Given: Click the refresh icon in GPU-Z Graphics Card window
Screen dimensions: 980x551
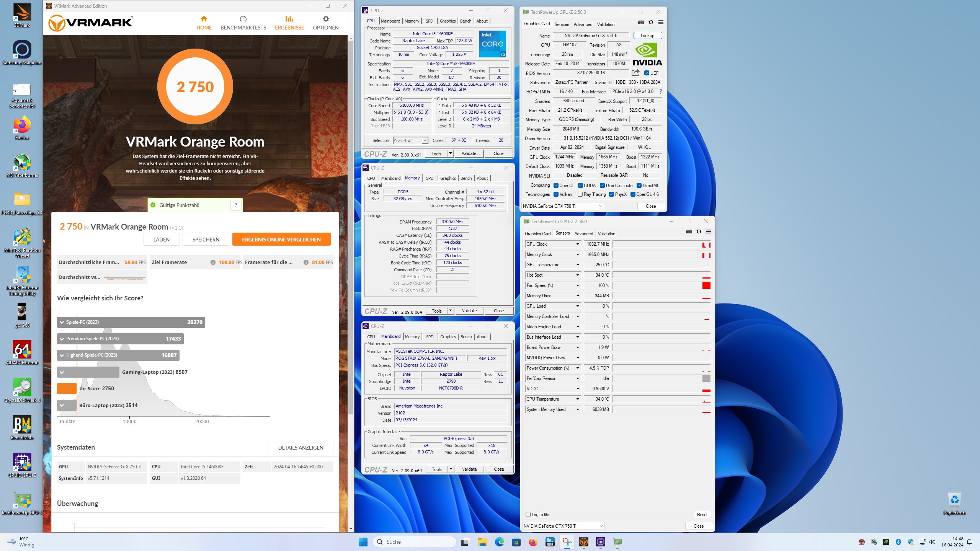Looking at the screenshot, I should [651, 22].
